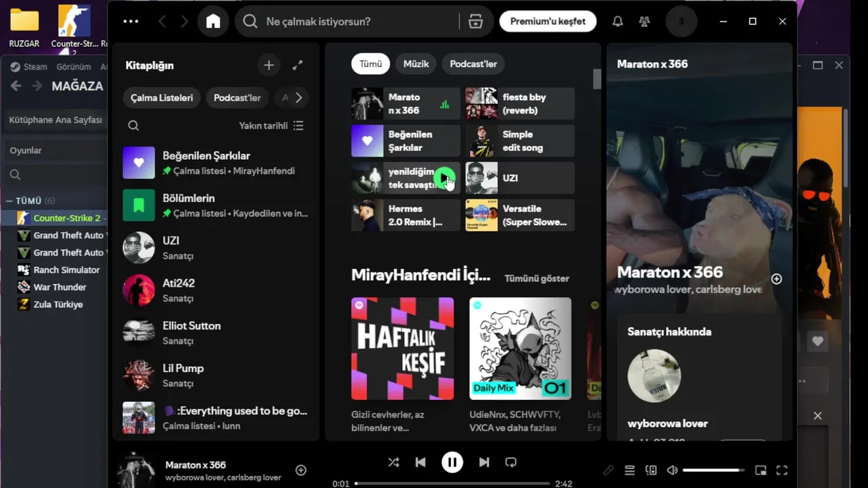The width and height of the screenshot is (868, 488).
Task: Select the Tümü filter chip
Action: (x=371, y=64)
